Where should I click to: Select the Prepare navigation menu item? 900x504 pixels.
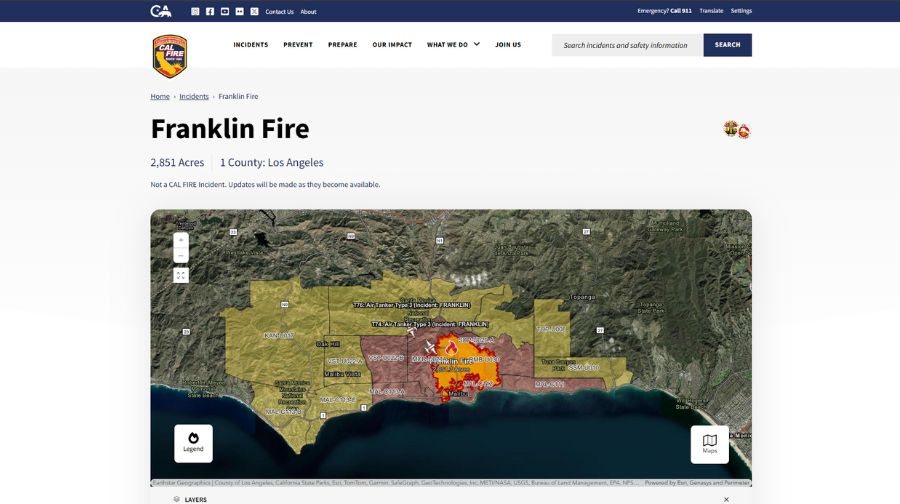click(x=342, y=45)
